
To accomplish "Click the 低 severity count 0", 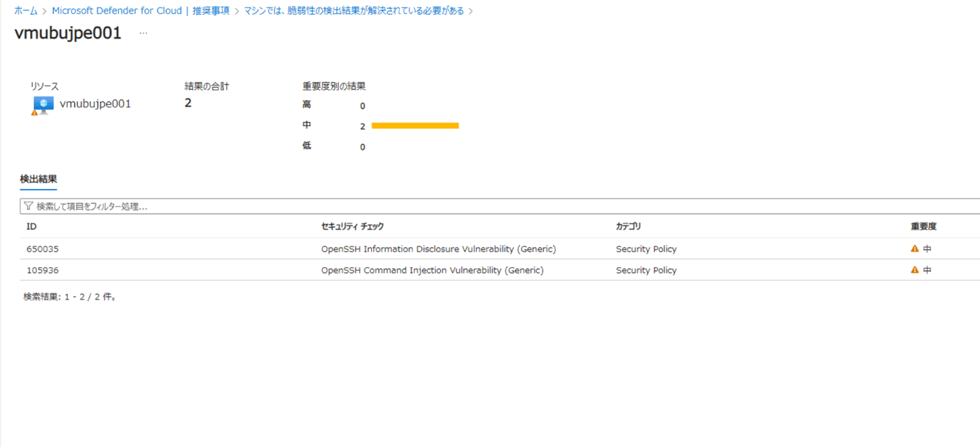I will [x=363, y=147].
